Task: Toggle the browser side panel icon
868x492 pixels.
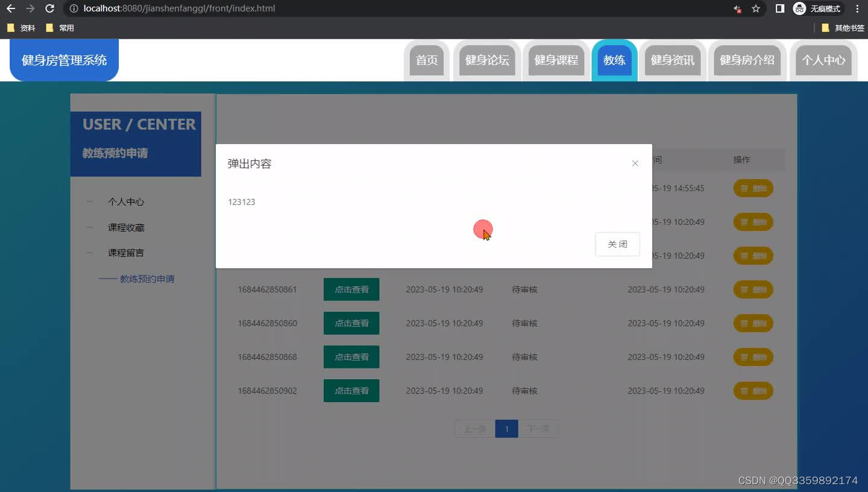Action: pyautogui.click(x=779, y=8)
